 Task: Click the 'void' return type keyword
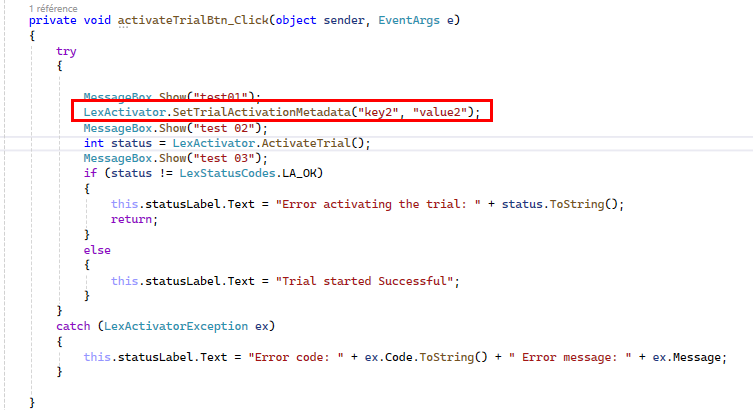(x=97, y=20)
